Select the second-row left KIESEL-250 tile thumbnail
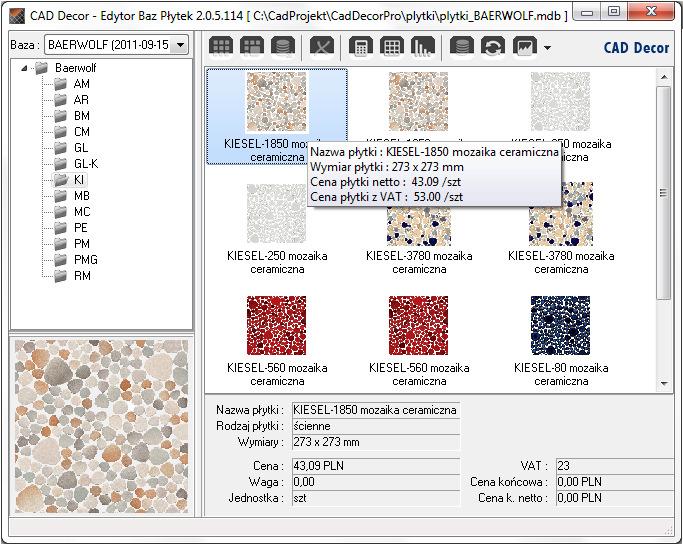The width and height of the screenshot is (683, 544). click(x=277, y=213)
